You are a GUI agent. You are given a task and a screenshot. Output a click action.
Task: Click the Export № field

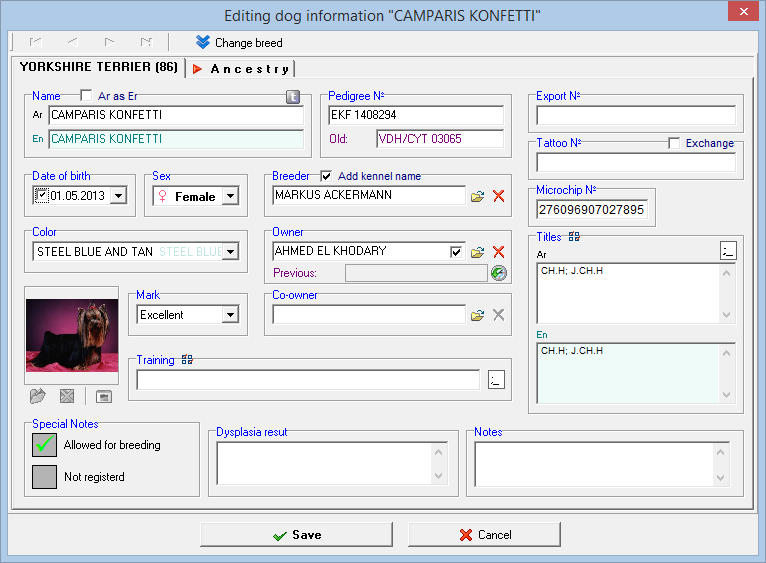636,115
